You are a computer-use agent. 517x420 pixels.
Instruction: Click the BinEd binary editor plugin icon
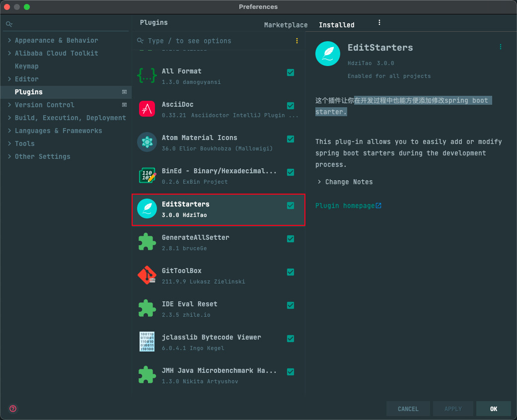coord(147,175)
